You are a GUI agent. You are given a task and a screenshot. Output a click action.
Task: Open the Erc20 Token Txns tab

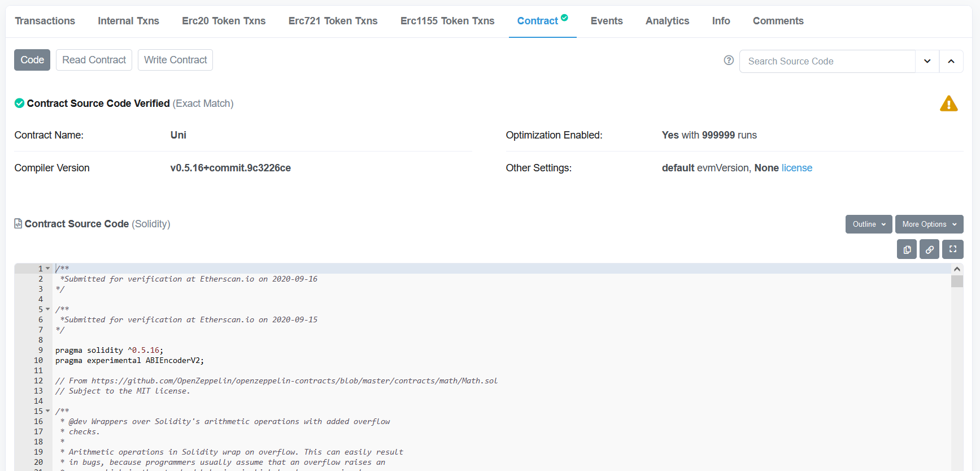point(223,21)
